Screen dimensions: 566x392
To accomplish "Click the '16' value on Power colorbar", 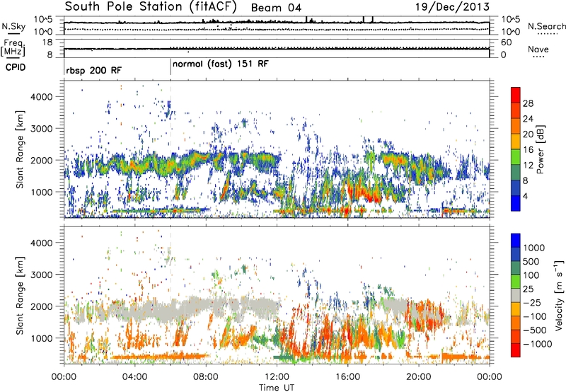I will [528, 150].
